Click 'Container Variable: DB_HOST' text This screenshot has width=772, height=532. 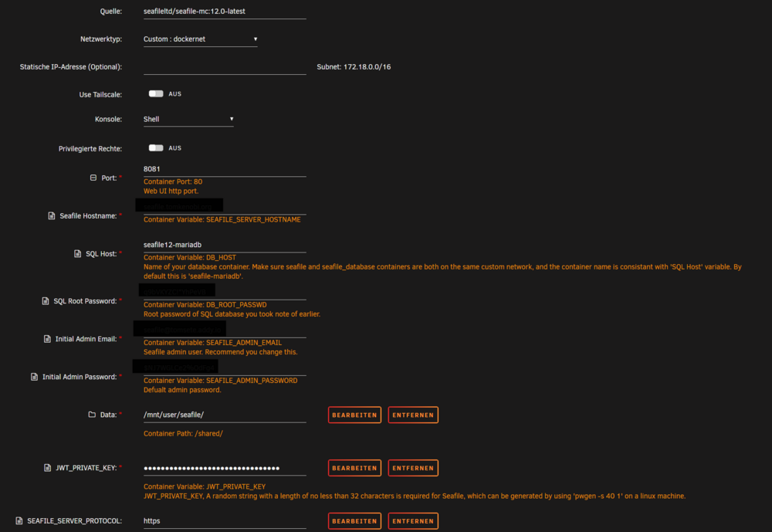tap(190, 258)
